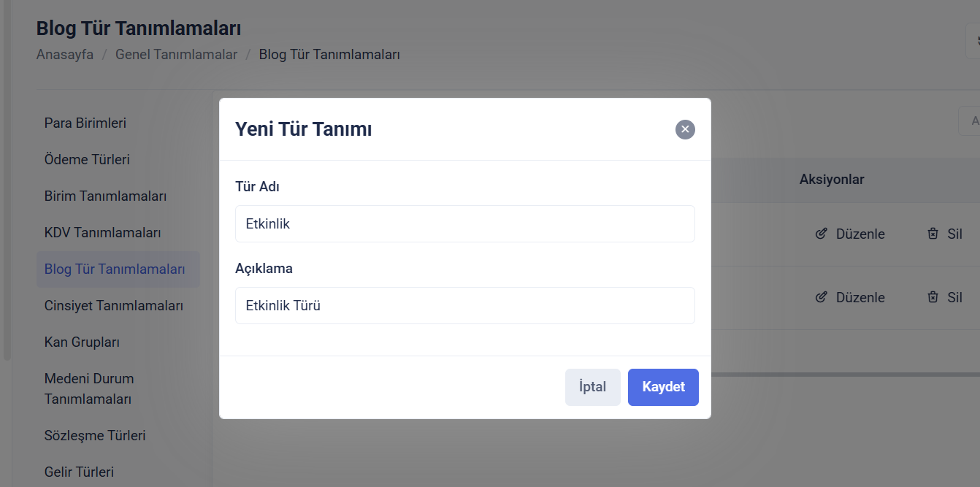Open Para Birimleri in sidebar
980x487 pixels.
tap(85, 123)
